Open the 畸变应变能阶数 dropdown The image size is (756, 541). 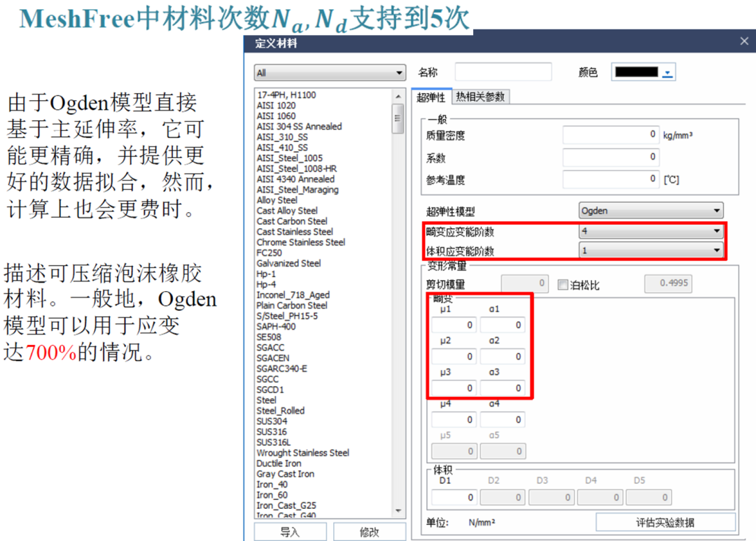651,232
